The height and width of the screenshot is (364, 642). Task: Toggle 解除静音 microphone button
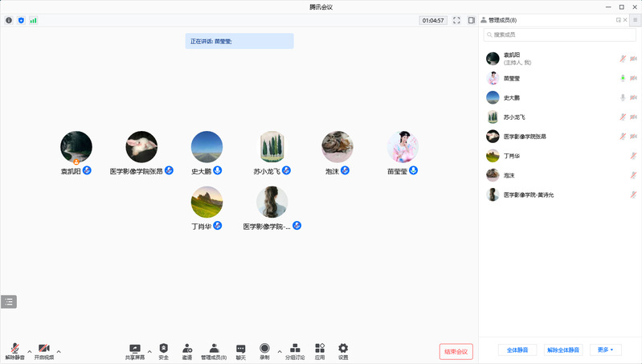click(x=15, y=350)
